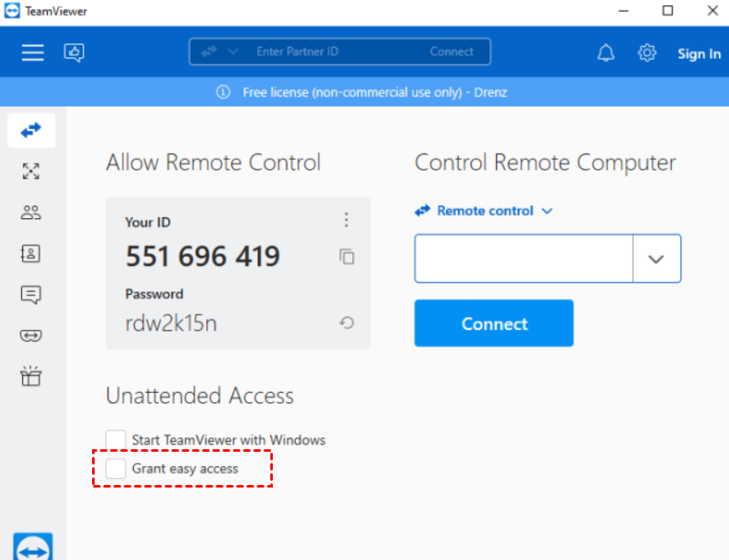Viewport: 729px width, 560px height.
Task: Open the hamburger menu
Action: [x=32, y=53]
